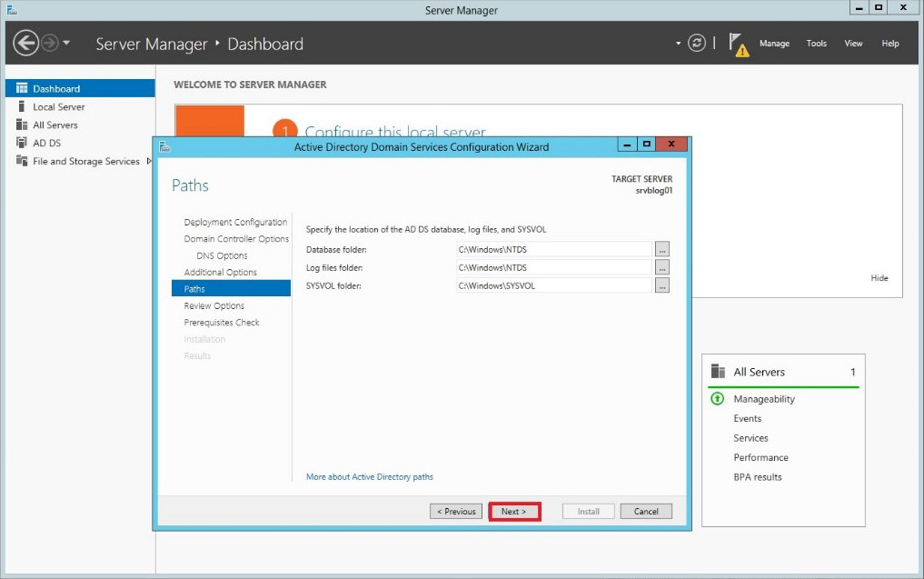Open the Tools menu
924x579 pixels.
click(816, 43)
